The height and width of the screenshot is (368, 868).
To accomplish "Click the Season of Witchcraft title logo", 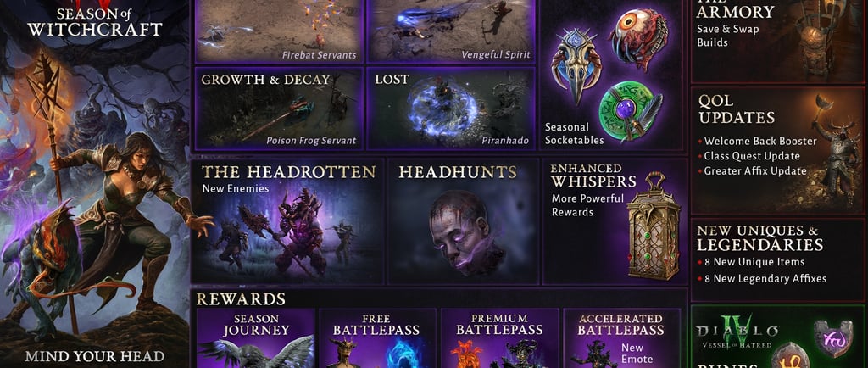I will pos(95,22).
